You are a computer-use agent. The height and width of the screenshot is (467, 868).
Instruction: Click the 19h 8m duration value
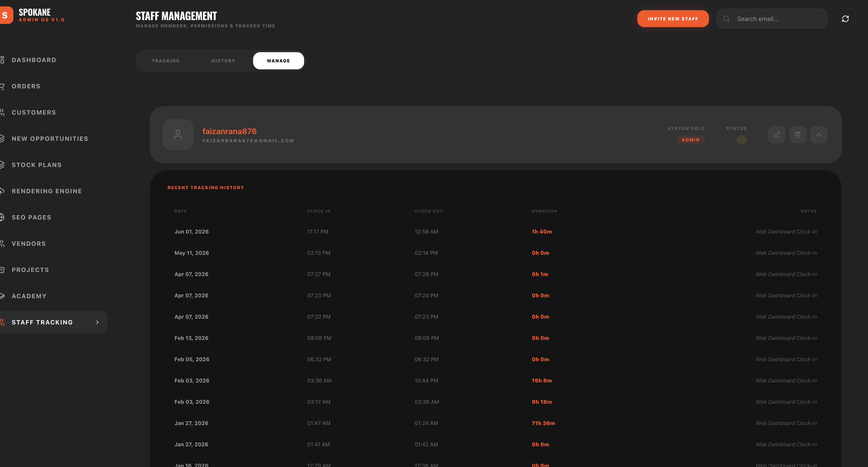541,381
